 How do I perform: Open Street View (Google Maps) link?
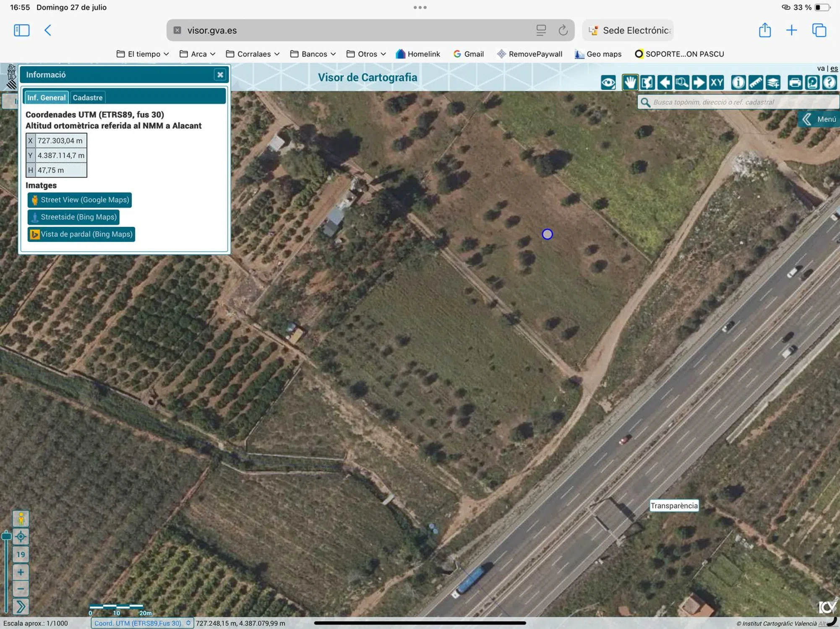pyautogui.click(x=80, y=200)
